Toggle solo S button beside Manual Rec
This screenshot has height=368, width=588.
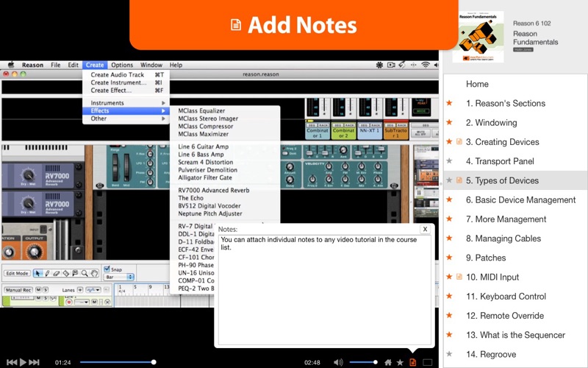tap(46, 290)
